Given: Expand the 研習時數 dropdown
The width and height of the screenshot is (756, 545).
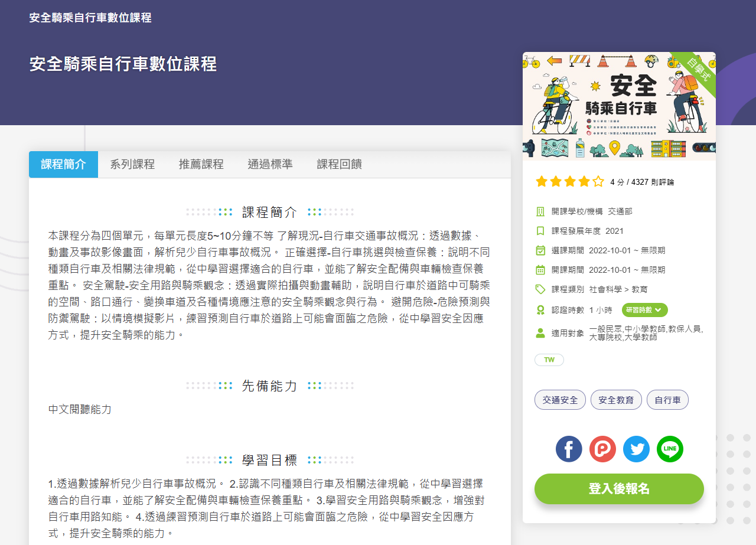Looking at the screenshot, I should click(x=644, y=310).
